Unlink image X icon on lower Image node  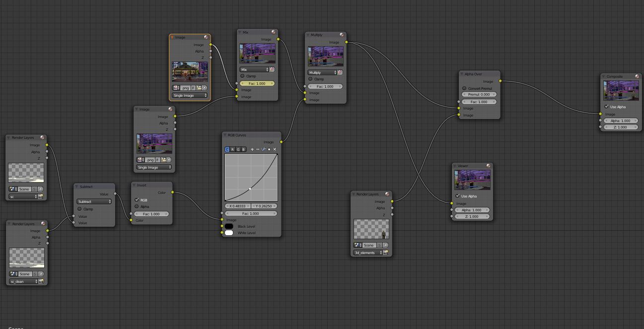pyautogui.click(x=168, y=160)
